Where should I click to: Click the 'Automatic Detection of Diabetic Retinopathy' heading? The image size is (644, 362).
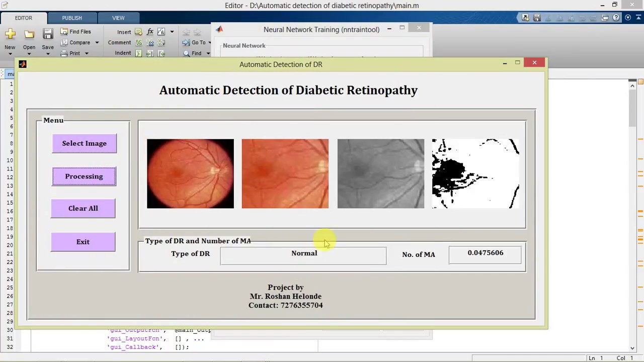point(288,90)
